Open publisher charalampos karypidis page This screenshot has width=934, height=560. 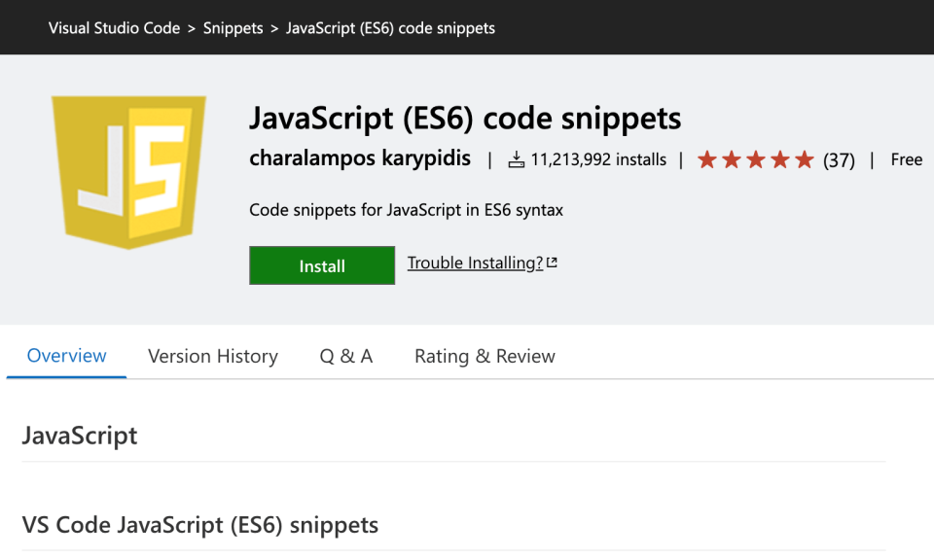pyautogui.click(x=360, y=158)
